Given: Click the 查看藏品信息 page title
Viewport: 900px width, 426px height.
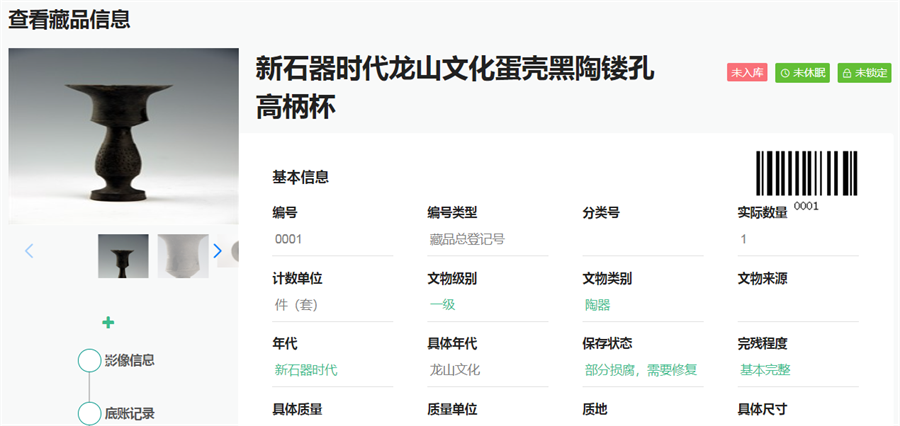Looking at the screenshot, I should click(x=69, y=20).
